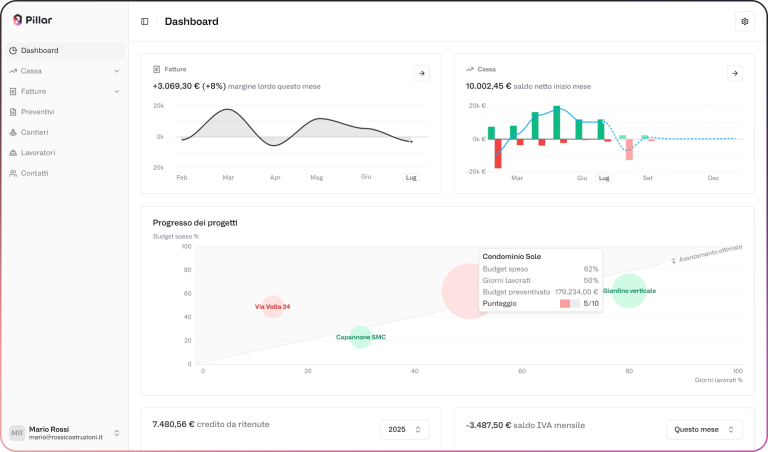Image resolution: width=768 pixels, height=452 pixels.
Task: Open Cassa in the sidebar
Action: 66,71
